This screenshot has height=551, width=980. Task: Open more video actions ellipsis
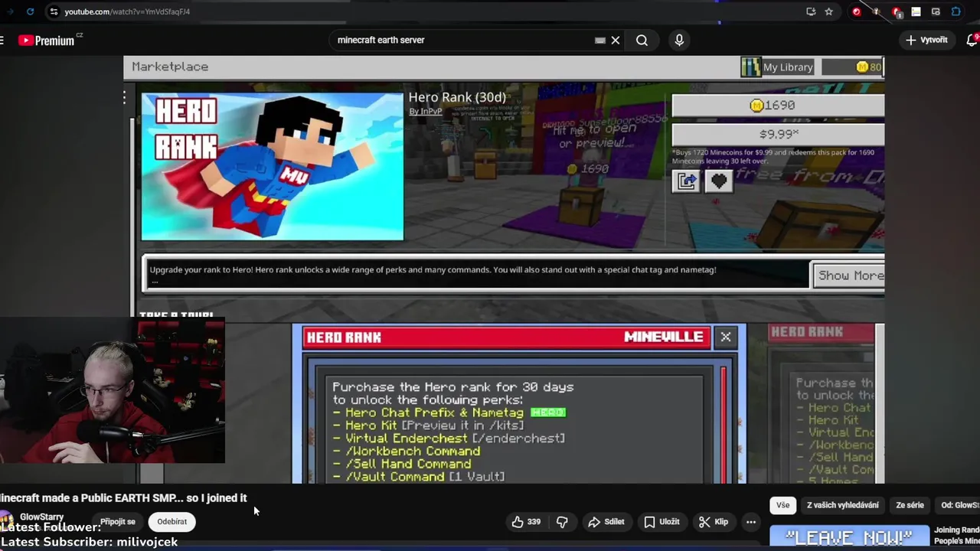tap(751, 522)
